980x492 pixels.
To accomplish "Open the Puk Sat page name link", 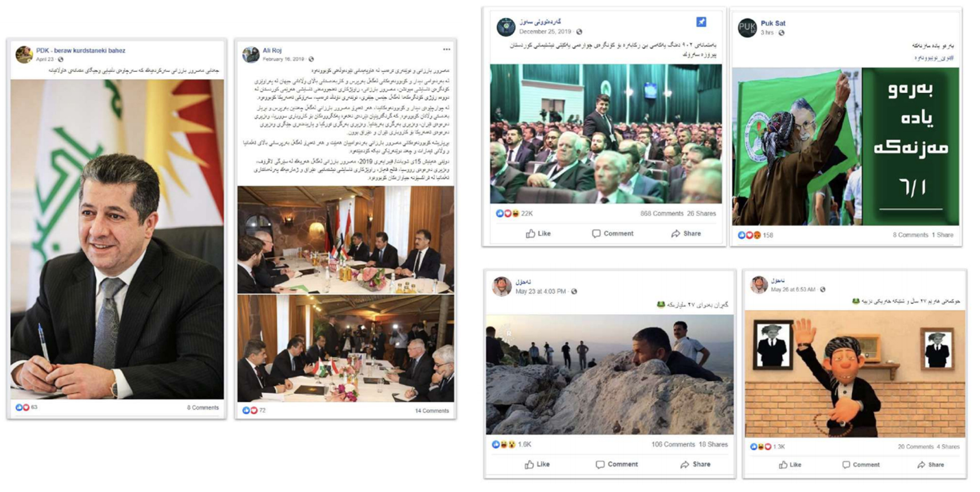I will click(773, 23).
